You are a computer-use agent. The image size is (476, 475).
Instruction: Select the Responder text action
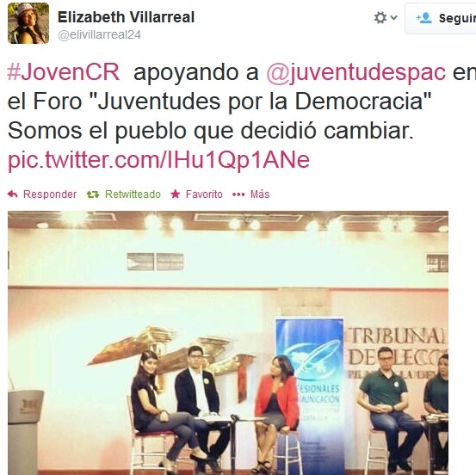point(50,194)
